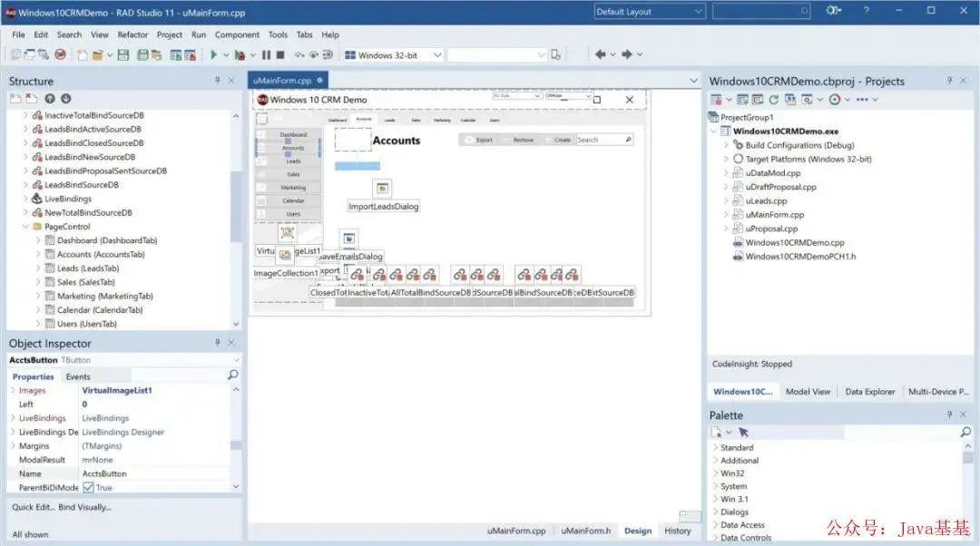
Task: Click the Run Without Debugging icon
Action: (x=240, y=55)
